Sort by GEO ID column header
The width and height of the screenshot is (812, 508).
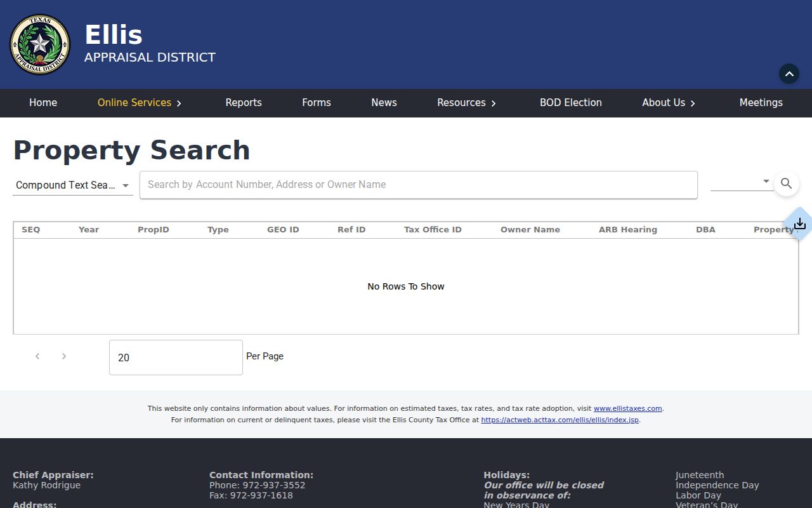[283, 230]
